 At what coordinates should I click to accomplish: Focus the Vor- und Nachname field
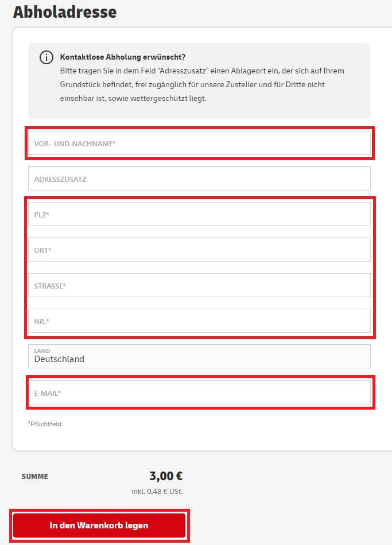tap(199, 143)
